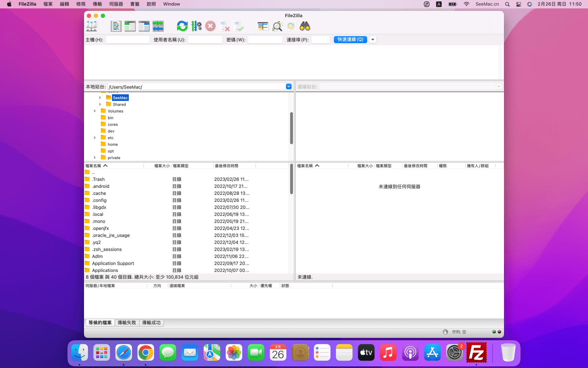The height and width of the screenshot is (368, 588).
Task: Click the FileZilla icon in the Dock
Action: click(476, 353)
